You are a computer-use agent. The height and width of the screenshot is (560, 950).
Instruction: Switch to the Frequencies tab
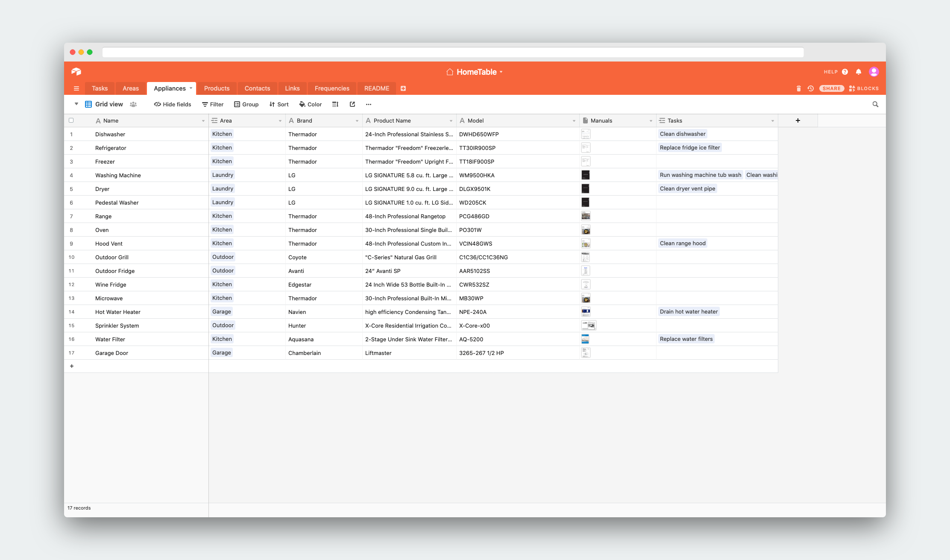332,88
